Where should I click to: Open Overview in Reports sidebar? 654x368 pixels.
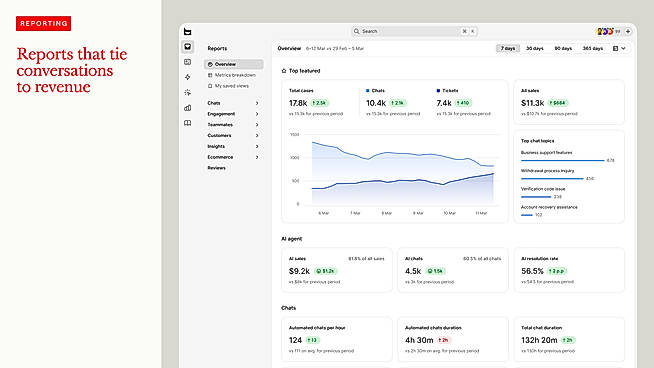point(234,64)
